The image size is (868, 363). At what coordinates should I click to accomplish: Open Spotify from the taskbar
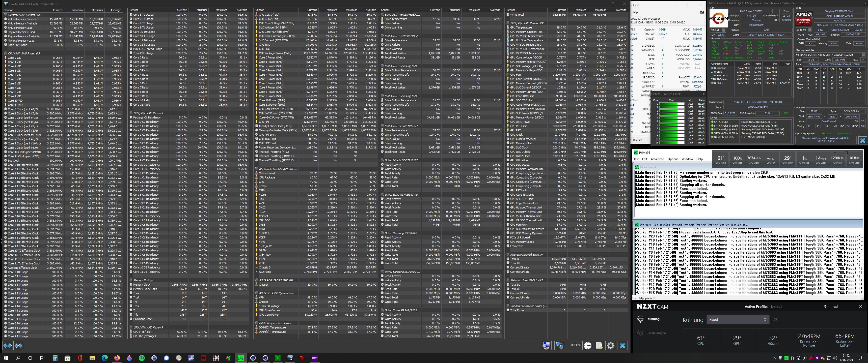coord(142,358)
